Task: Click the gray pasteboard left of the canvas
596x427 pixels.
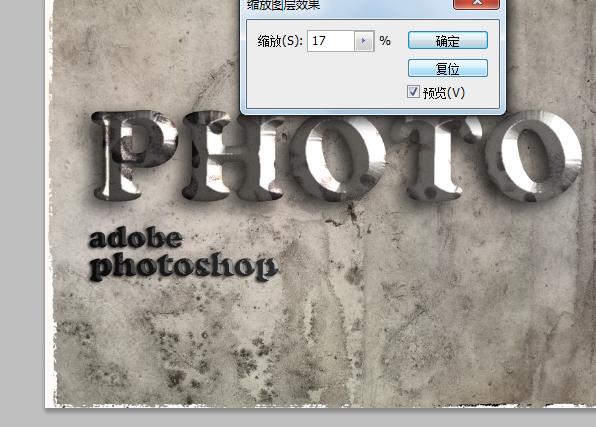Action: (x=22, y=213)
